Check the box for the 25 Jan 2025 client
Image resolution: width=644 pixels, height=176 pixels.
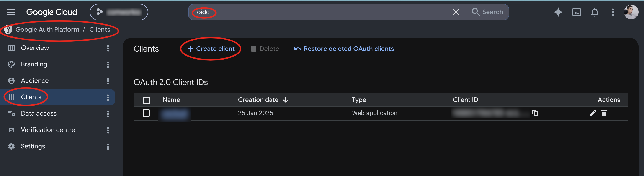click(x=146, y=113)
